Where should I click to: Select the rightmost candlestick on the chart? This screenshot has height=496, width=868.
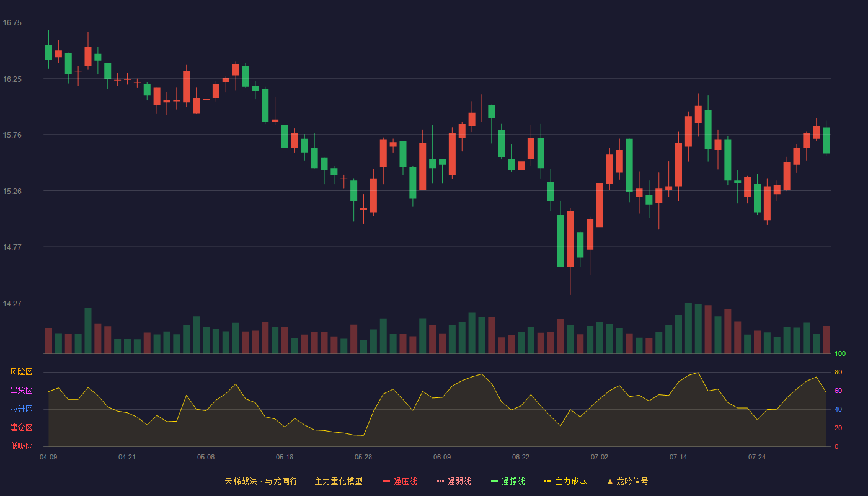tap(826, 140)
